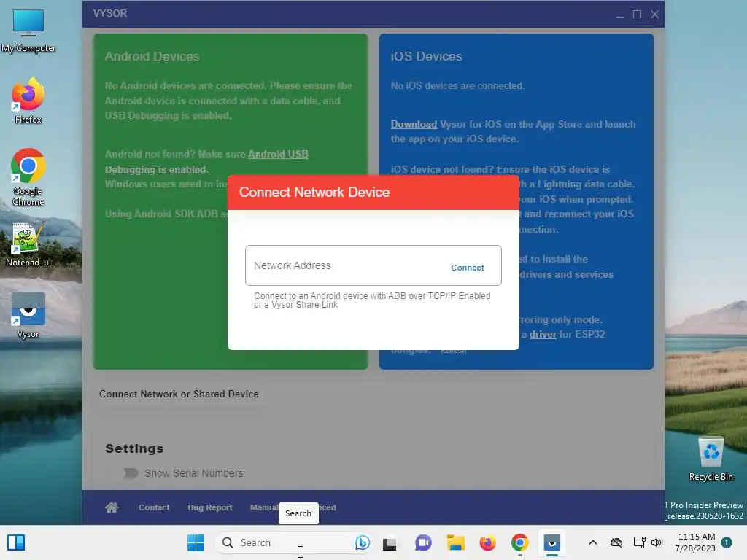
Task: Click the ESP32 driver link
Action: click(x=543, y=334)
